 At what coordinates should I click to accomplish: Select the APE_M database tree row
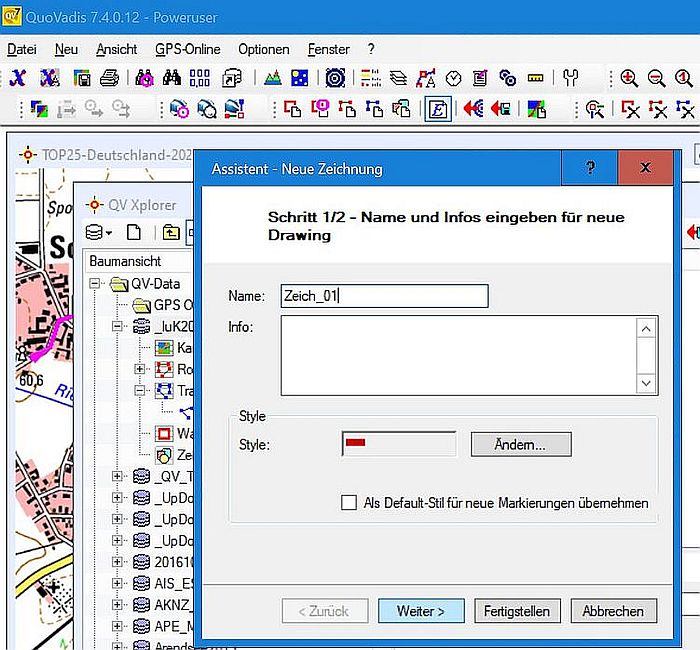[x=163, y=626]
